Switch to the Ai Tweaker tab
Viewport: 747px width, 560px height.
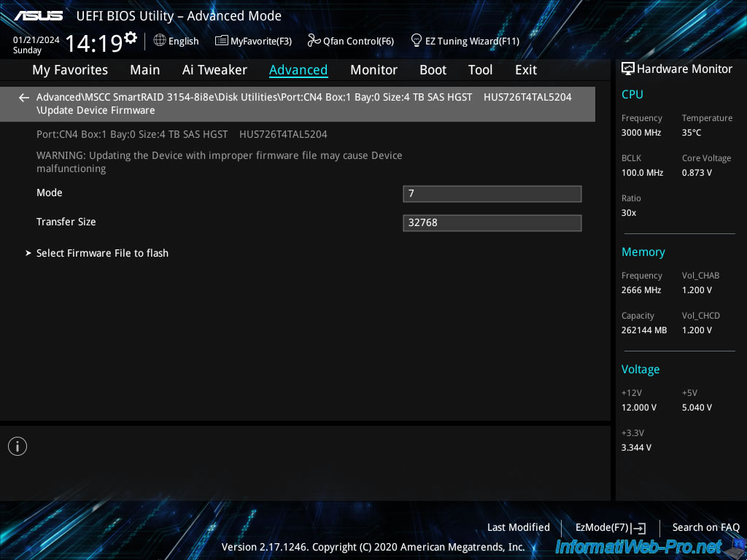[214, 70]
